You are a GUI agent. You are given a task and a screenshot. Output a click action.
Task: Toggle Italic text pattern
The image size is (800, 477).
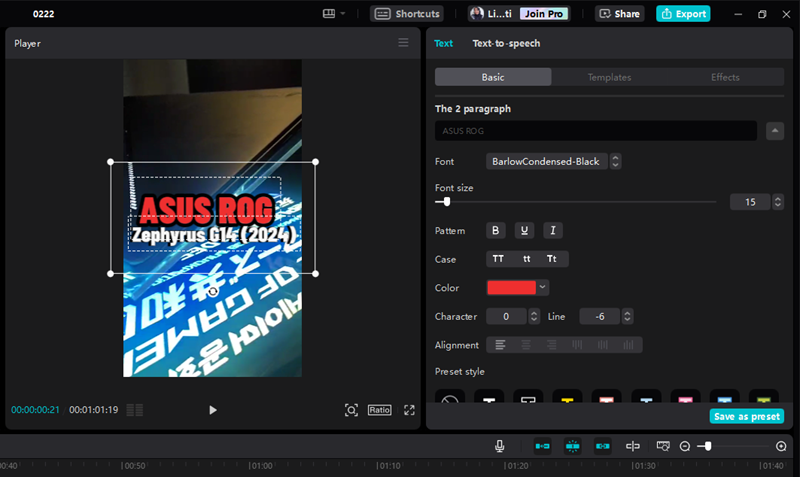point(553,231)
